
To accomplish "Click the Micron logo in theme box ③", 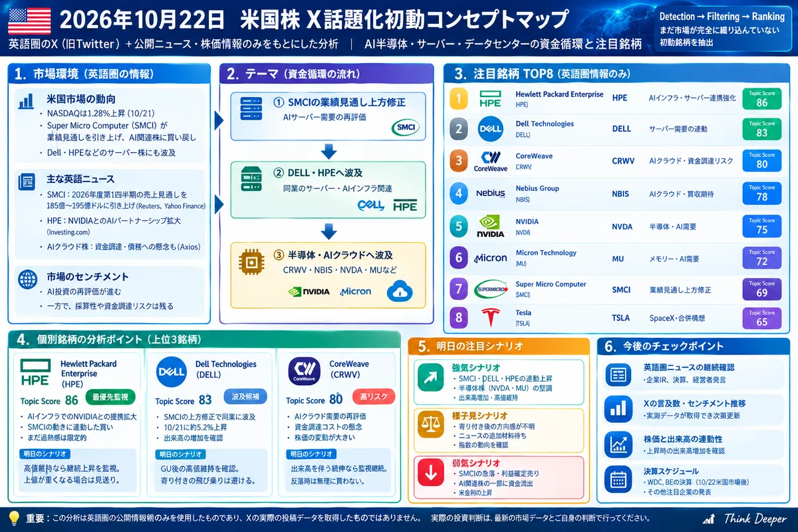I will pos(355,291).
